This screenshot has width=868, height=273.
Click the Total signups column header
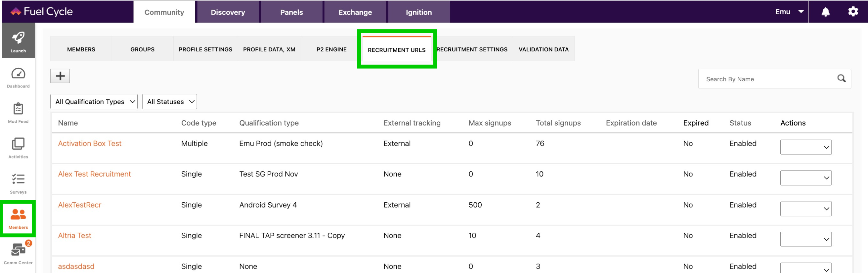pos(558,123)
